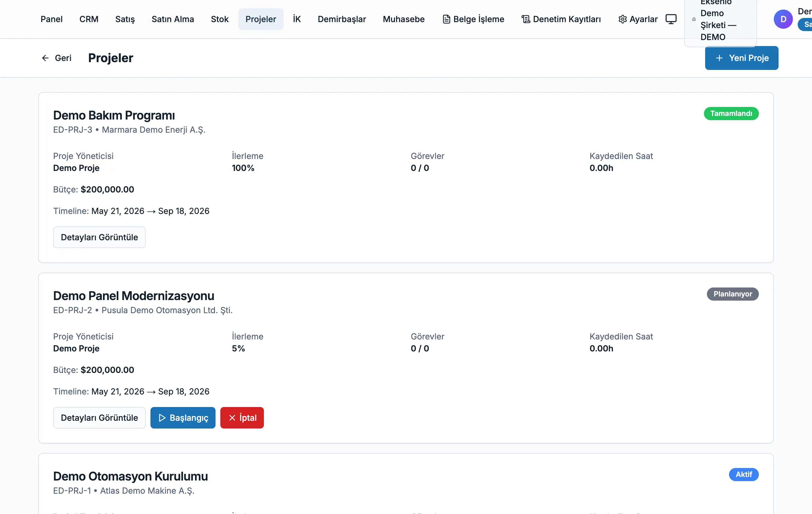This screenshot has width=812, height=514.
Task: Click the Planlanıyor status badge
Action: (732, 294)
